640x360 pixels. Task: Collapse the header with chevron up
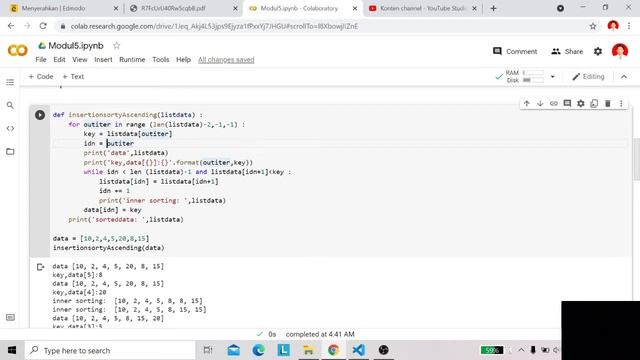(624, 77)
